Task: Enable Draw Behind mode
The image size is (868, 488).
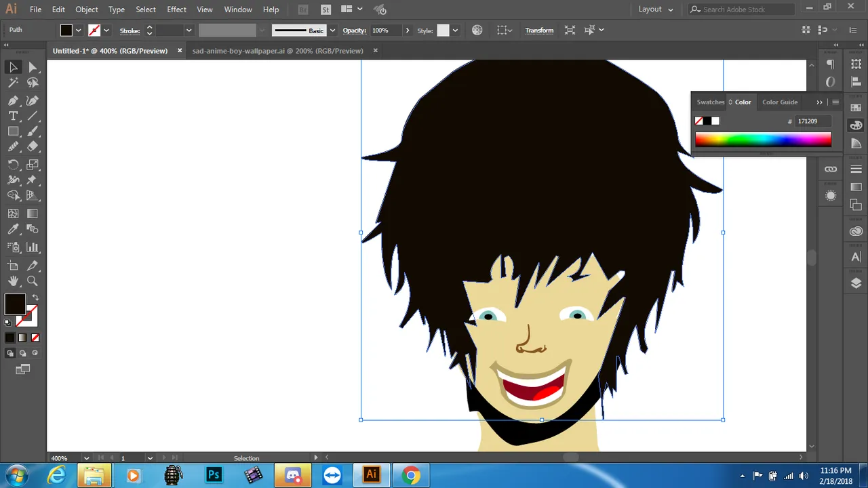Action: 22,353
